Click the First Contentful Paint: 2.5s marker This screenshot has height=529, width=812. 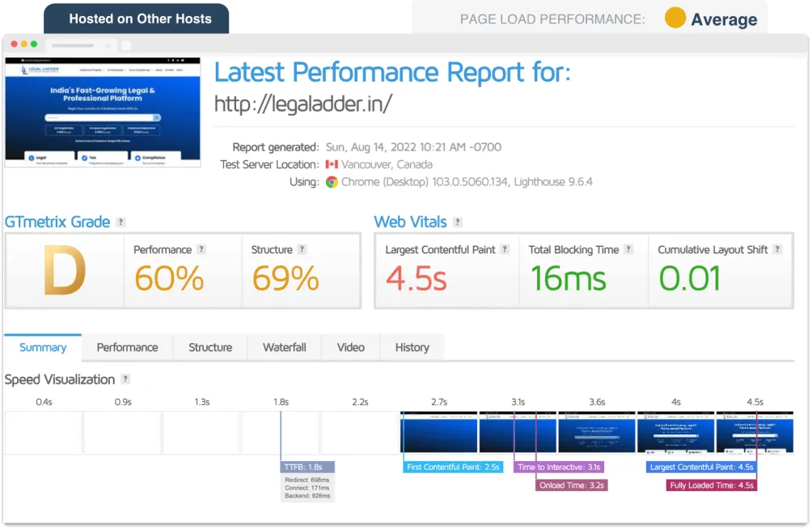pyautogui.click(x=453, y=467)
